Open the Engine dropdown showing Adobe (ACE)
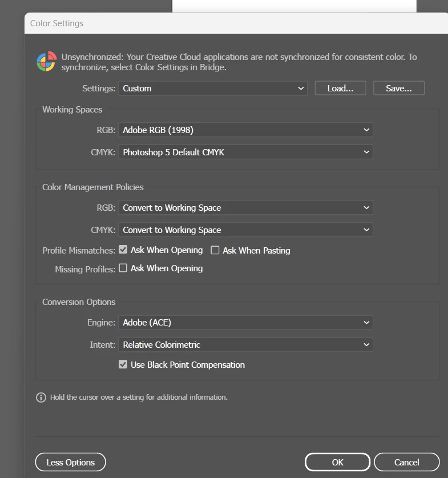The height and width of the screenshot is (478, 448). coord(245,323)
